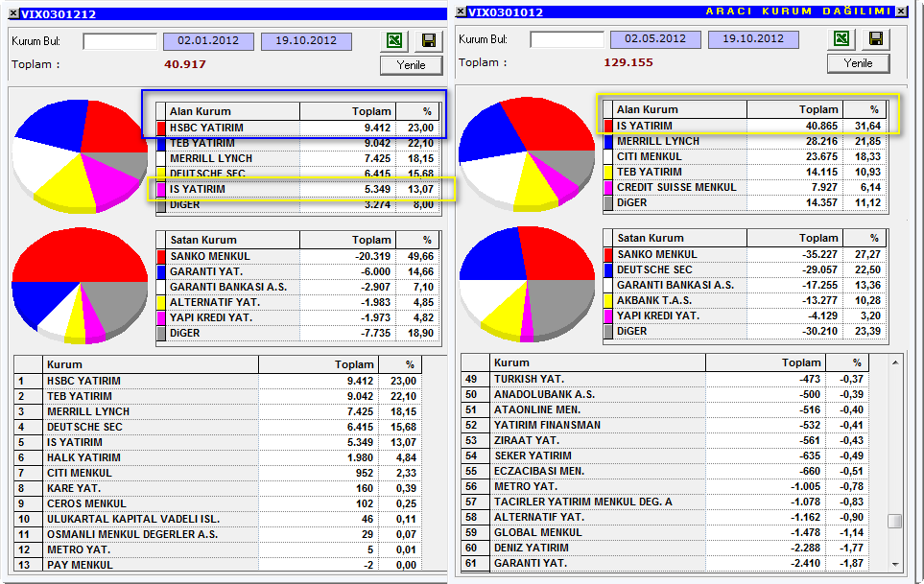Select row 54 SEKER YATIRIM
924x584 pixels.
[x=665, y=456]
